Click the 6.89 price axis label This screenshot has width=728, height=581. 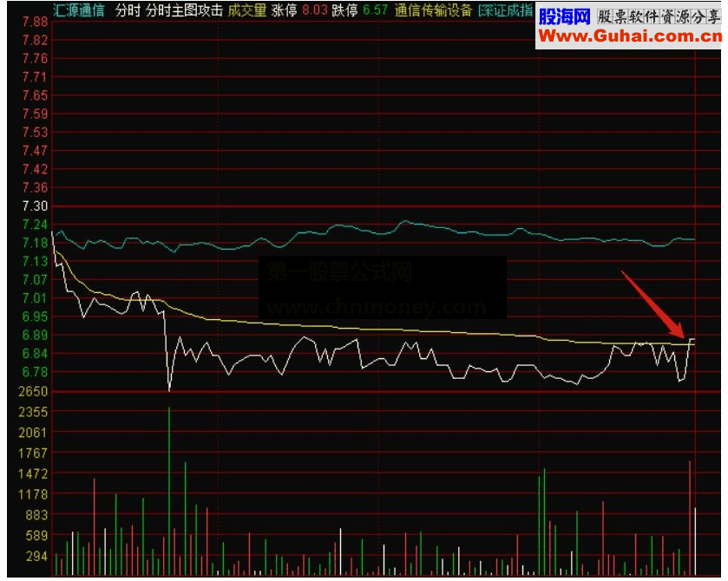(35, 335)
